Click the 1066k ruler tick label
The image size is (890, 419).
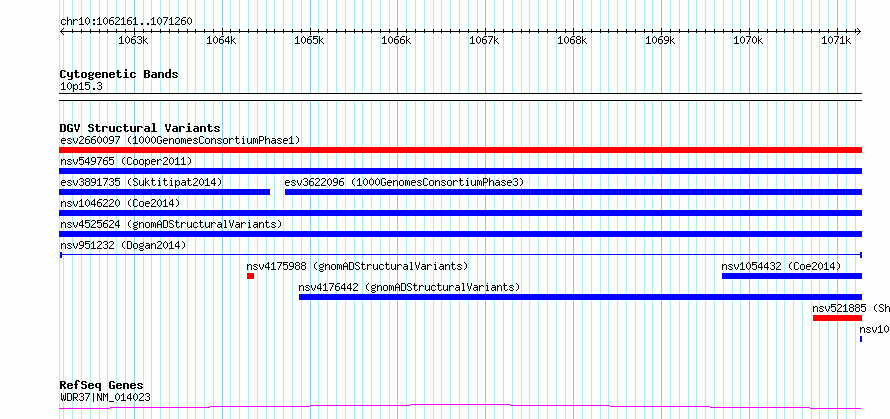click(396, 41)
